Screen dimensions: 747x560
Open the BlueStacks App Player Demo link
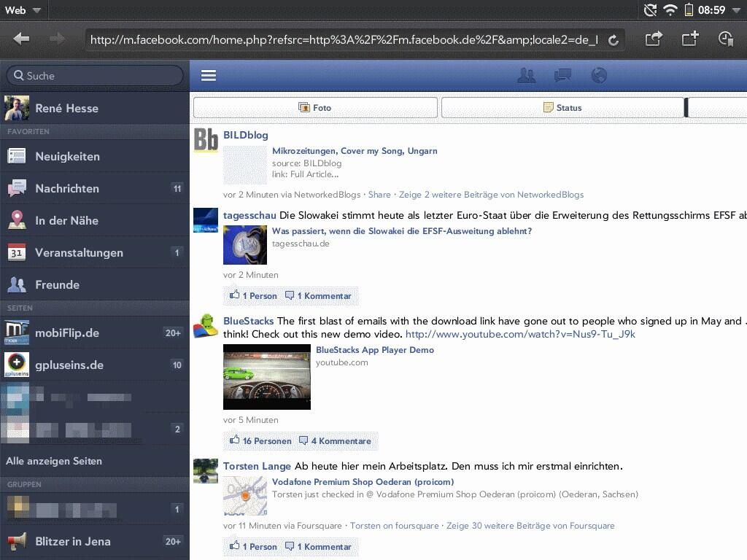375,350
